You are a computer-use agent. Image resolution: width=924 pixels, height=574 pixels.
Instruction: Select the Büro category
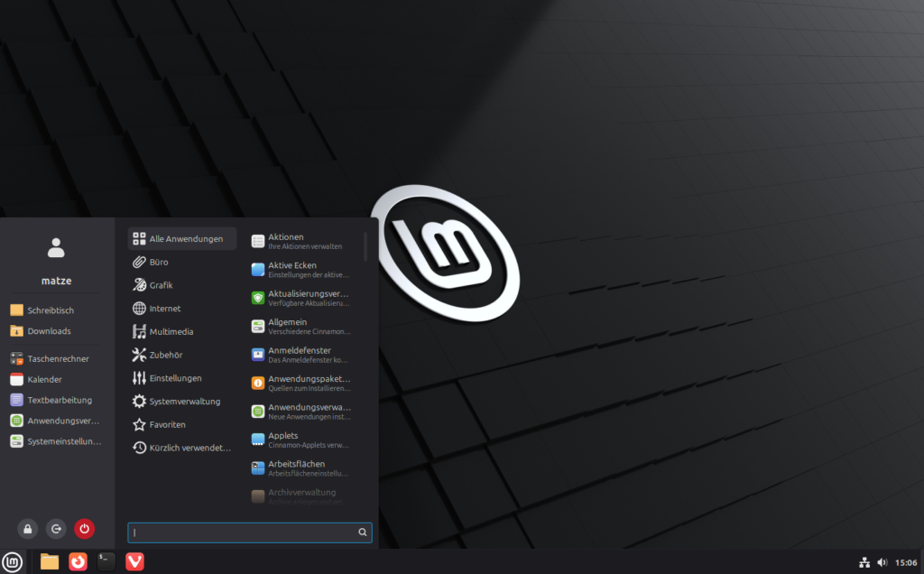click(x=159, y=262)
